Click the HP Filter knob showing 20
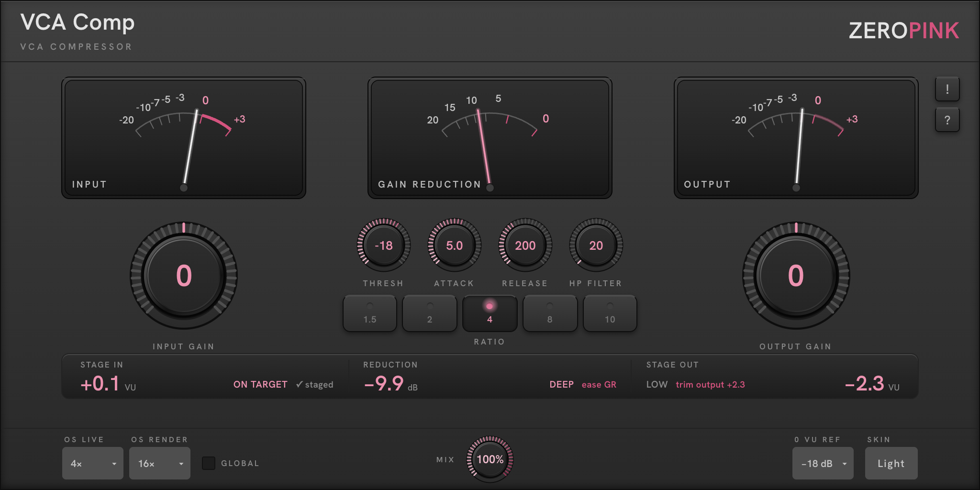980x490 pixels. pyautogui.click(x=596, y=245)
